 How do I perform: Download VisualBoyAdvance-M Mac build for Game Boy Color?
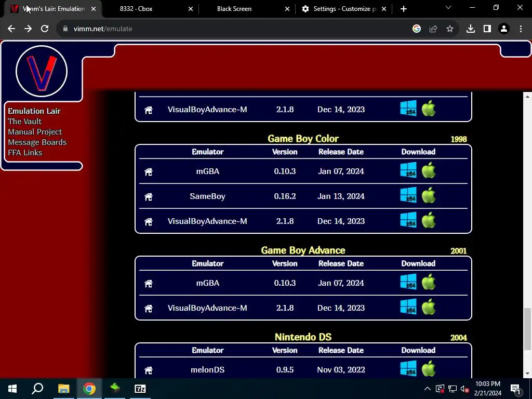(429, 220)
